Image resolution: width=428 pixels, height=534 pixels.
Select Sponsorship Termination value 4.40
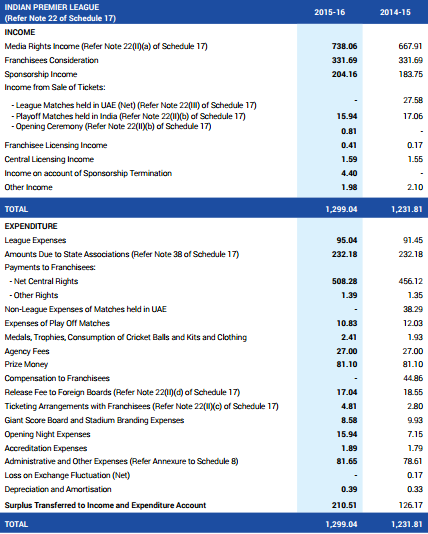click(349, 173)
